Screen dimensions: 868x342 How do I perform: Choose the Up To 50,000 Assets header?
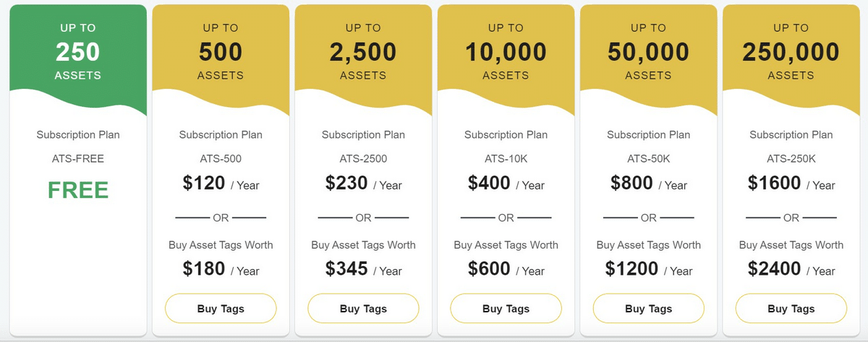point(649,52)
